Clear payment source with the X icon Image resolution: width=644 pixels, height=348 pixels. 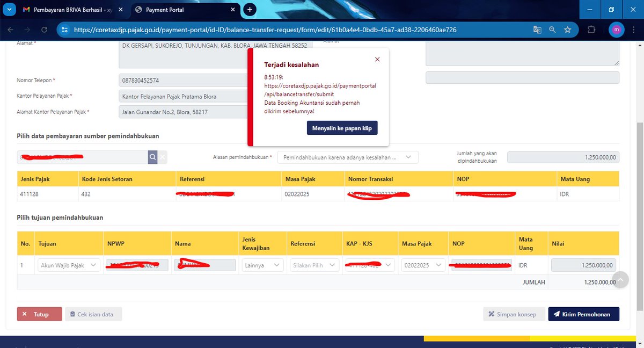[163, 157]
